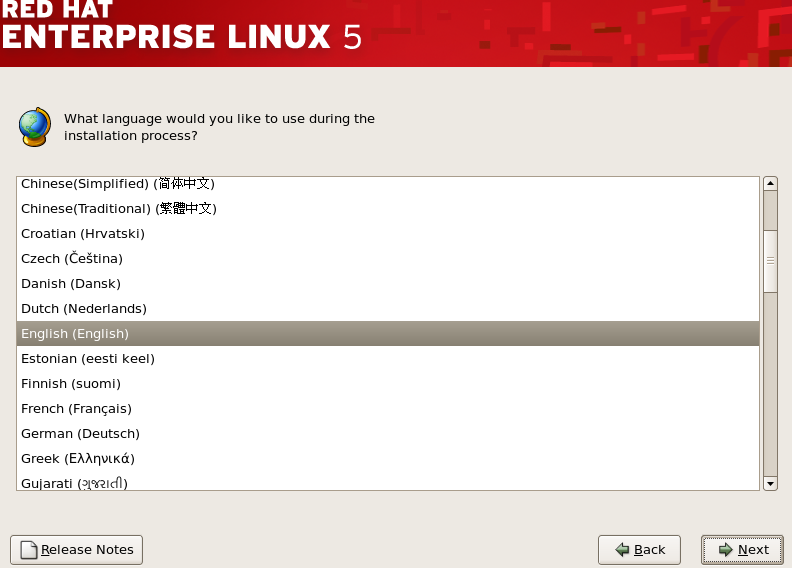Screen dimensions: 792x568
Task: Click the Release Notes document icon
Action: point(29,550)
